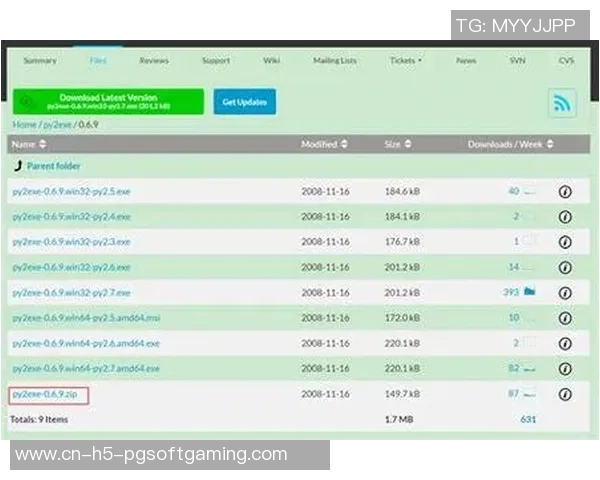Show info icon for py2exe-0.6.9.zip row
This screenshot has height=480, width=600.
click(x=565, y=394)
